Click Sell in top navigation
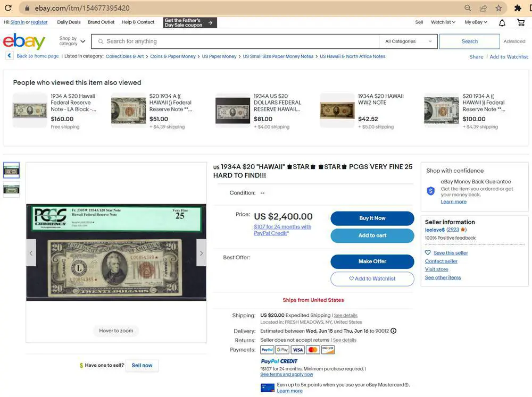The height and width of the screenshot is (397, 532). pyautogui.click(x=419, y=22)
